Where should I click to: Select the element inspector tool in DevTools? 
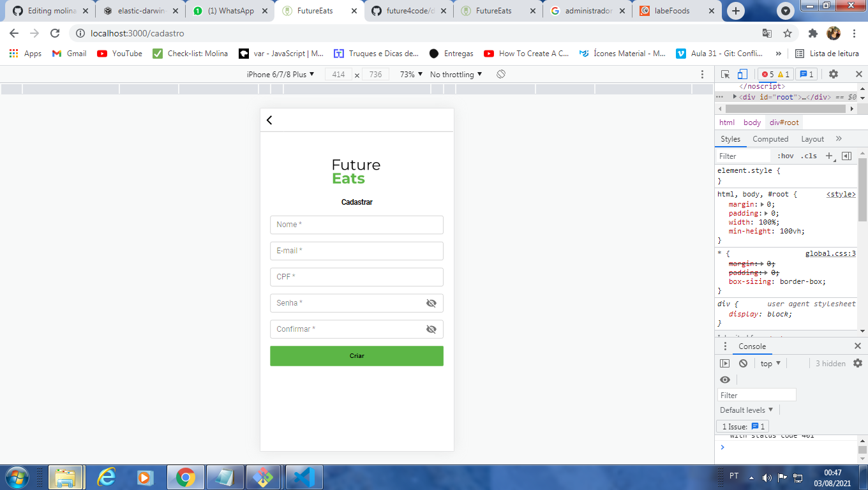pos(725,74)
